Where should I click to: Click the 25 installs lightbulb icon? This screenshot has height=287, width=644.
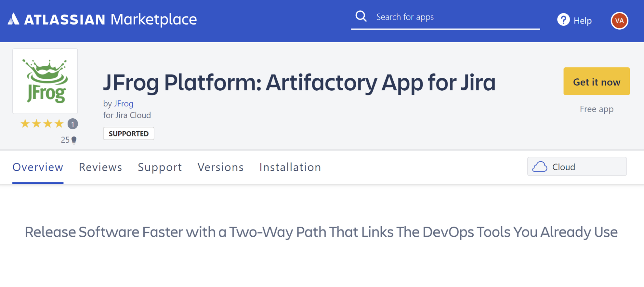74,140
